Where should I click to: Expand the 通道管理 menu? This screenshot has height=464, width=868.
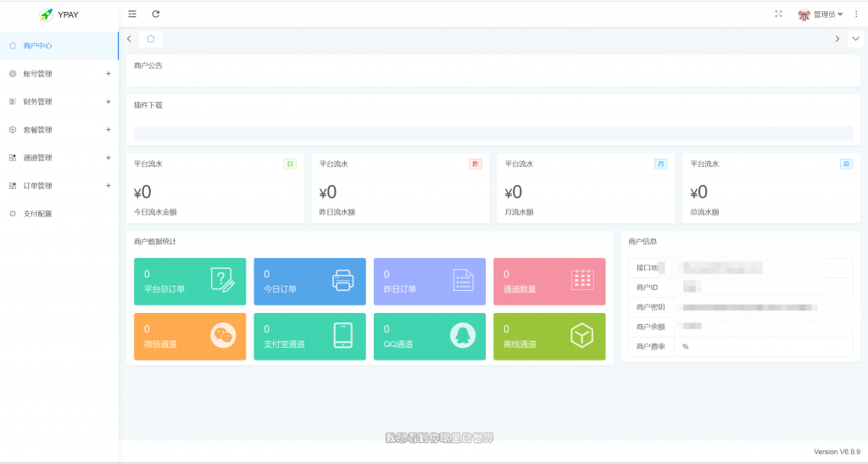pos(58,158)
